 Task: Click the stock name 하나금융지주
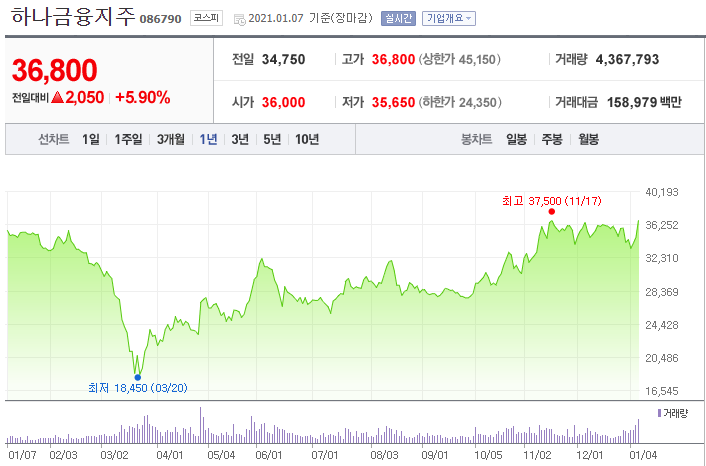point(73,17)
